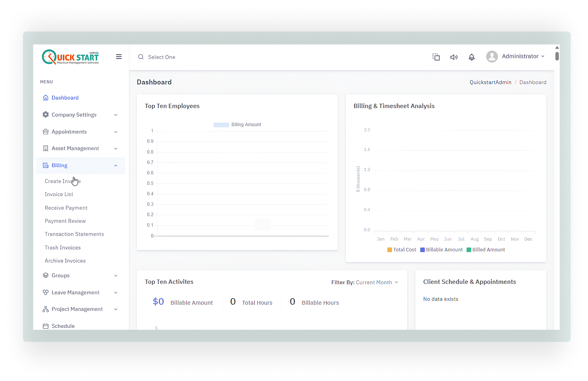Select Invoice List from the Billing submenu
The image size is (588, 381).
[x=59, y=194]
